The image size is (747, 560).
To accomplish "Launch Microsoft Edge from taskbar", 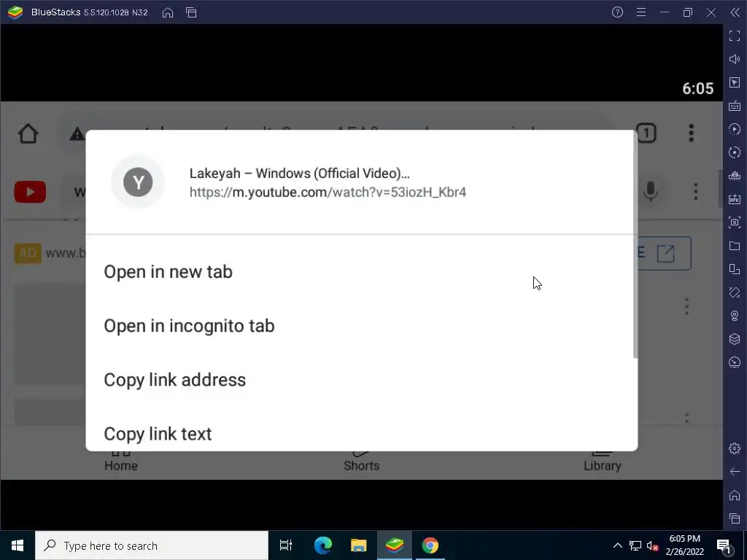I will (323, 545).
